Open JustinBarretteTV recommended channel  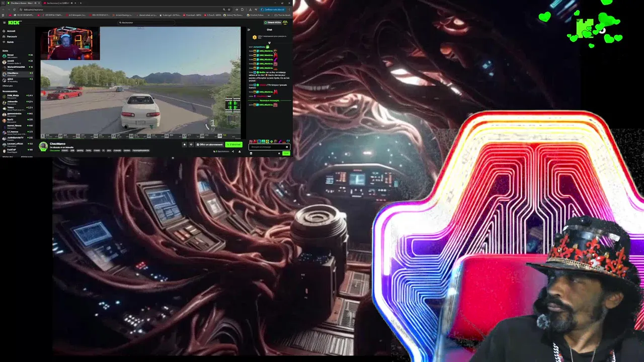pos(18,138)
